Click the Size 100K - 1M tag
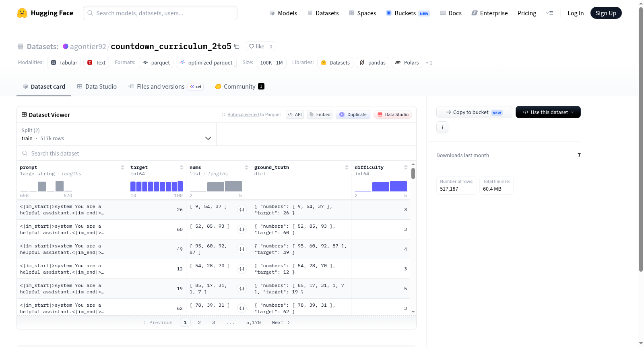Screen dimensions: 644x347 (271, 62)
